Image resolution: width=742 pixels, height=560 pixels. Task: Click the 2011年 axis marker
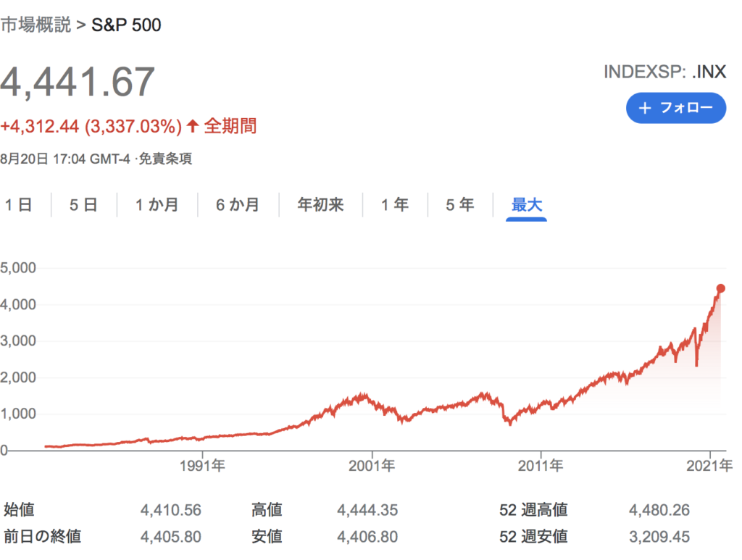click(x=541, y=466)
